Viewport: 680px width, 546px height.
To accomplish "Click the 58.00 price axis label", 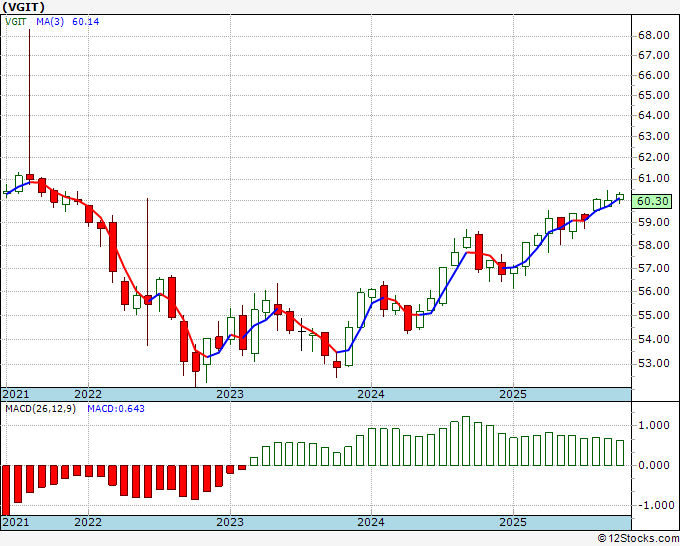I will pyautogui.click(x=654, y=245).
